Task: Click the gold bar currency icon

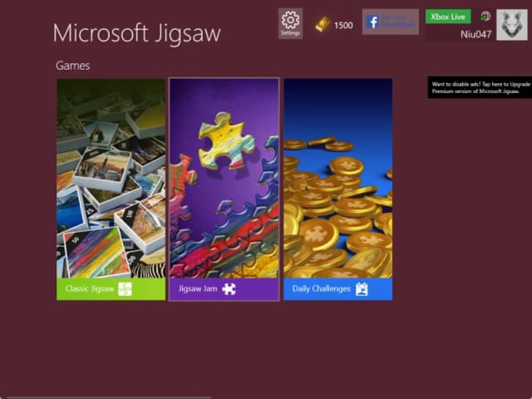Action: (323, 24)
